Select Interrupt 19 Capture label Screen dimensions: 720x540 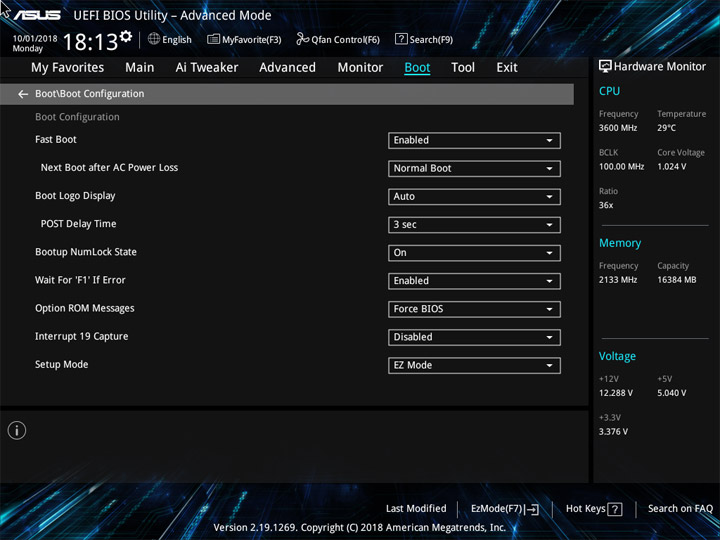click(x=82, y=336)
